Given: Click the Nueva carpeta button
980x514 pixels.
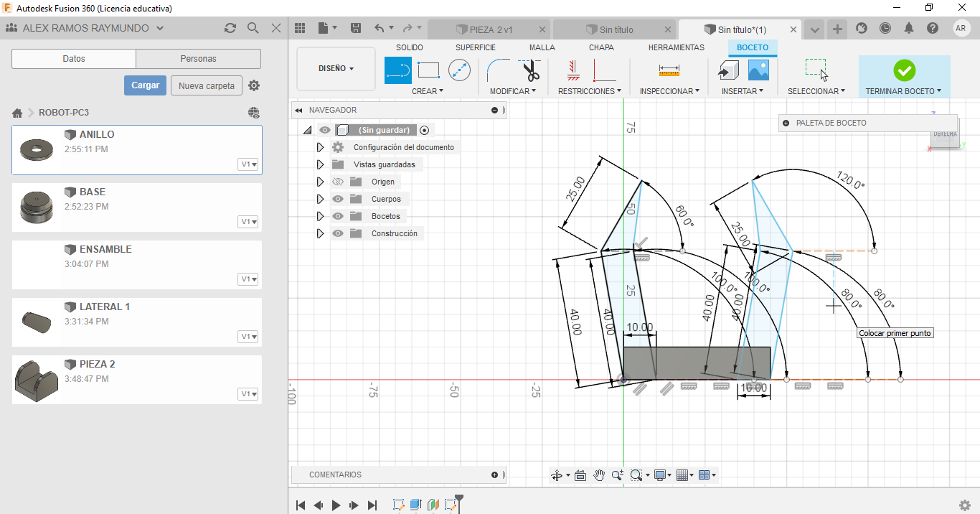Looking at the screenshot, I should [207, 85].
